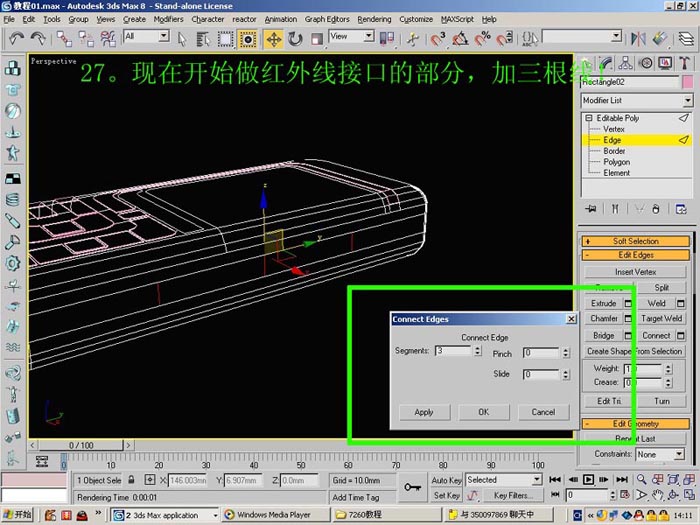Image resolution: width=700 pixels, height=525 pixels.
Task: Click the object color swatch beside Rectangle02
Action: click(x=688, y=82)
